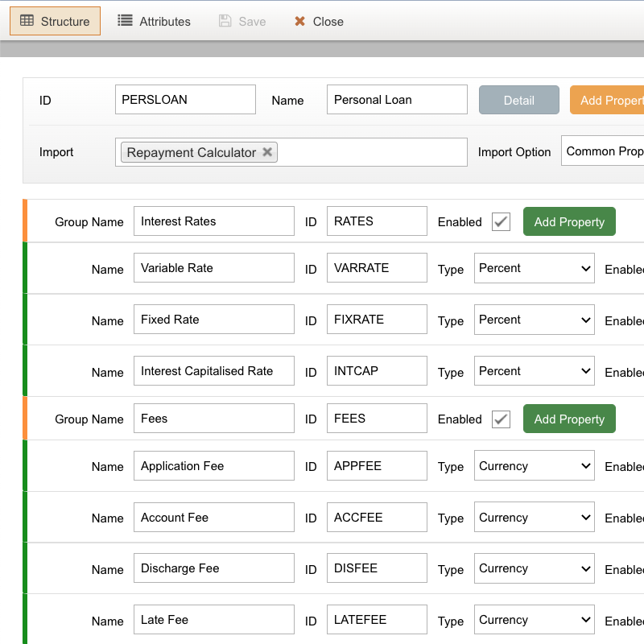
Task: Click the orange Add Property button
Action: 607,100
